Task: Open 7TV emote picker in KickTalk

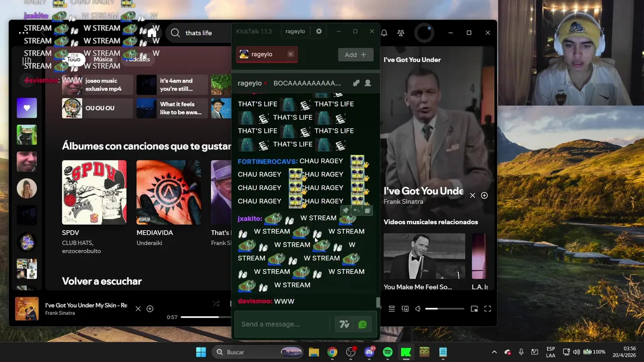Action: coord(344,324)
